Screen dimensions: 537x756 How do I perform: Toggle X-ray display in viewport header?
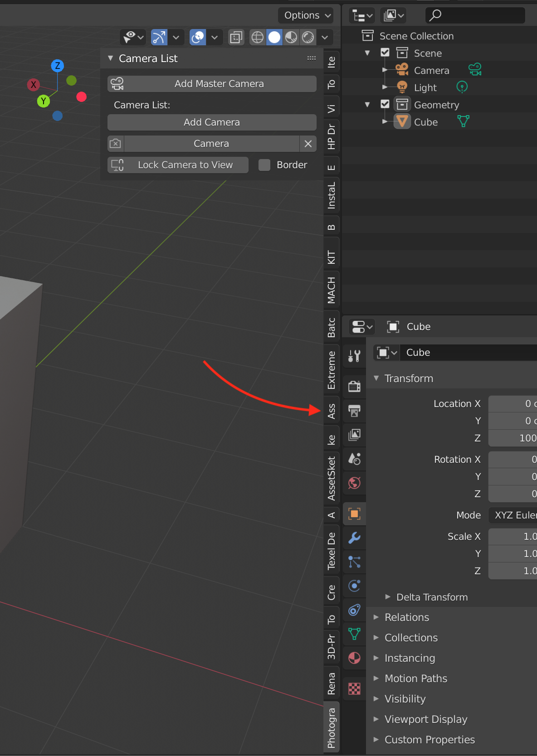coord(236,37)
